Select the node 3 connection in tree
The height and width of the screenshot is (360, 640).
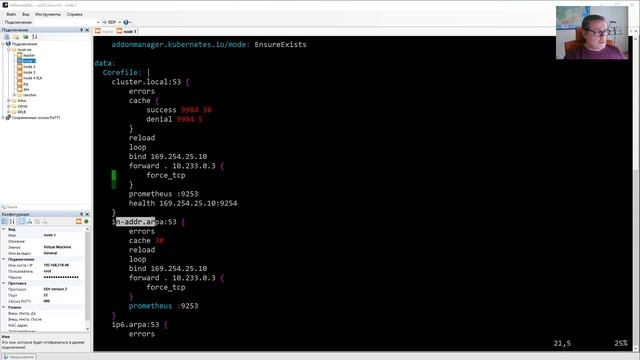coord(29,72)
